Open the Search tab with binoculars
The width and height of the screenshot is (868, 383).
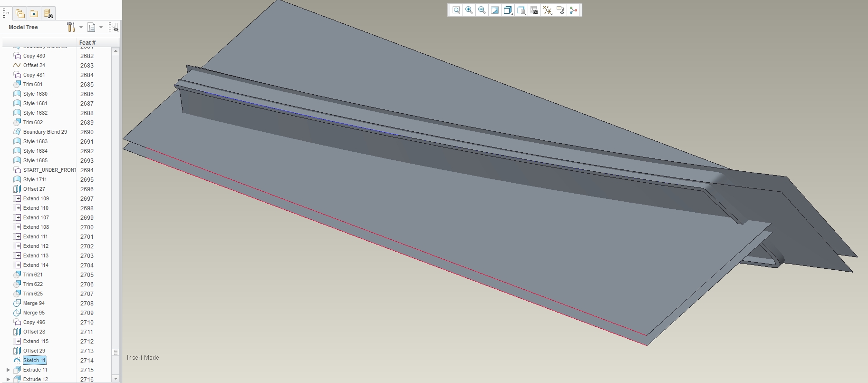pos(48,13)
